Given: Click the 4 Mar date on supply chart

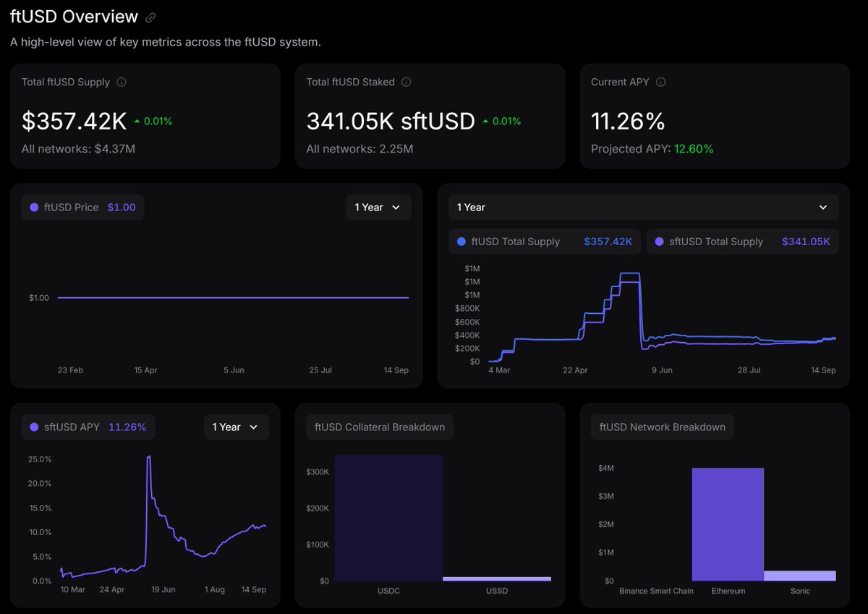Looking at the screenshot, I should (x=498, y=370).
